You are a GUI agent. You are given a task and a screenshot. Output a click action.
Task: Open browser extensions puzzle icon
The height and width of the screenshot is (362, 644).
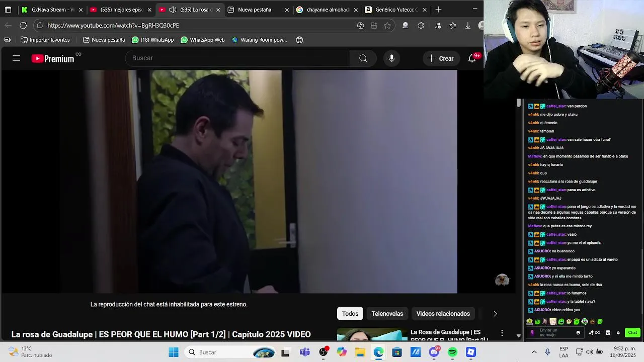point(421,25)
